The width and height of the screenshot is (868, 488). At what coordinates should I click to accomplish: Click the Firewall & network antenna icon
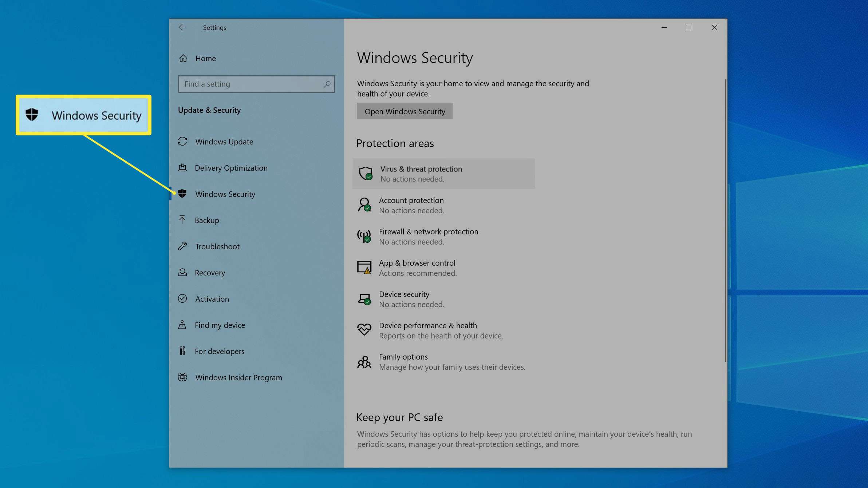[x=364, y=236]
